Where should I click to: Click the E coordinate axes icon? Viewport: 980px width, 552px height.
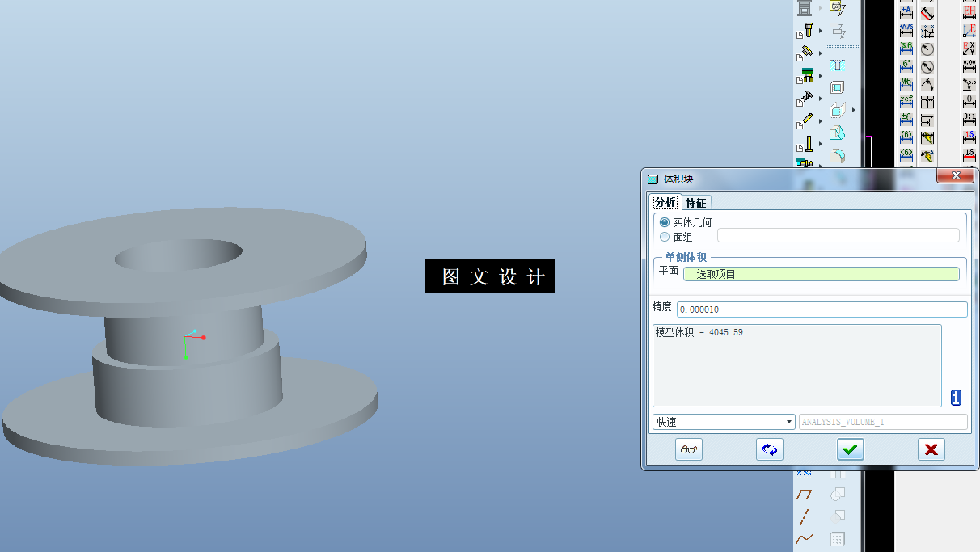coord(969,31)
